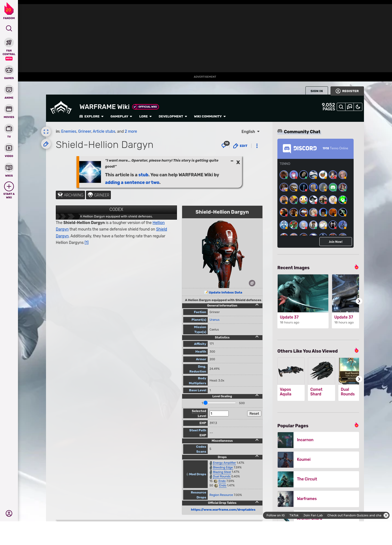Open the Games category icon
The width and height of the screenshot is (392, 545).
9,70
